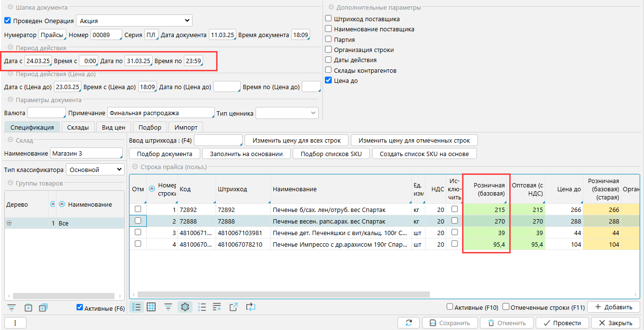Click filter icon under Группы товаров tree
The width and height of the screenshot is (644, 330).
[x=12, y=308]
